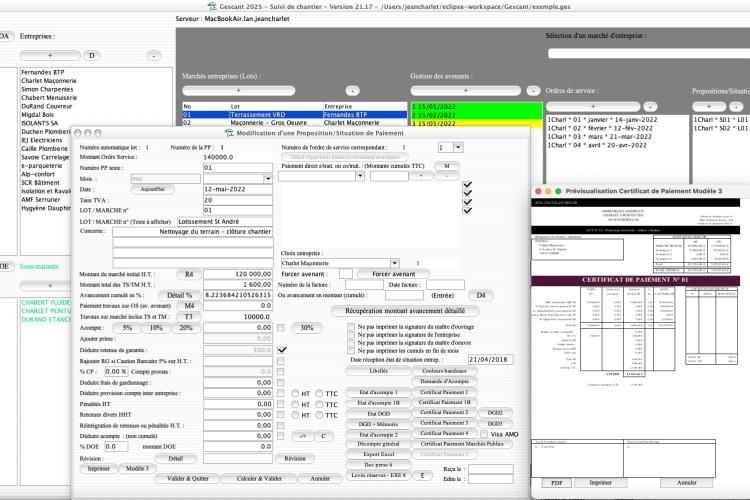Click the D button beside Entreprises plus
Screen dimensions: 750x500
[91, 56]
